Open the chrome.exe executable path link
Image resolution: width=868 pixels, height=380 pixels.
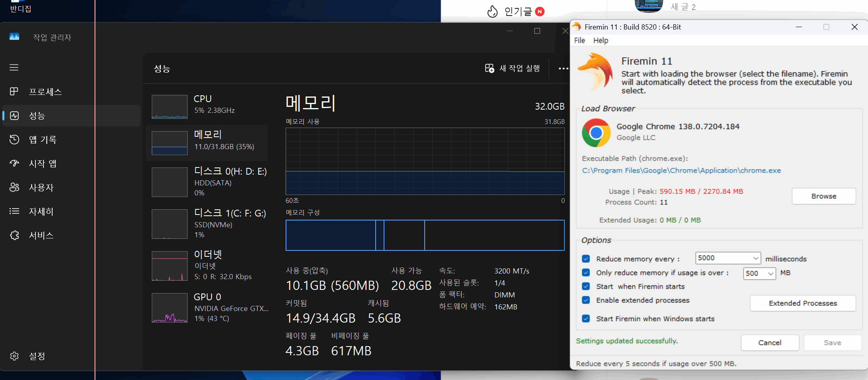(x=681, y=170)
